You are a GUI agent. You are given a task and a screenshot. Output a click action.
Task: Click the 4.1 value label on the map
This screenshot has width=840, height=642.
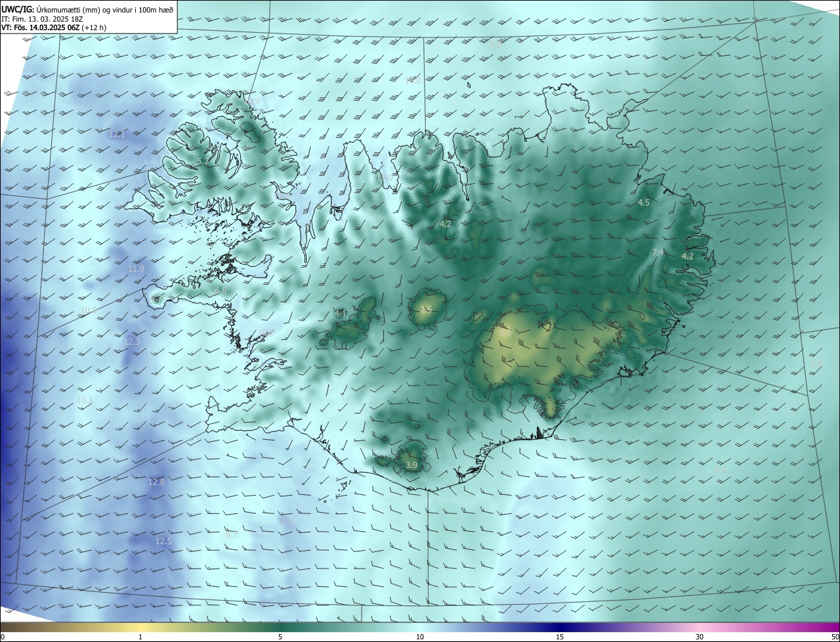(341, 314)
